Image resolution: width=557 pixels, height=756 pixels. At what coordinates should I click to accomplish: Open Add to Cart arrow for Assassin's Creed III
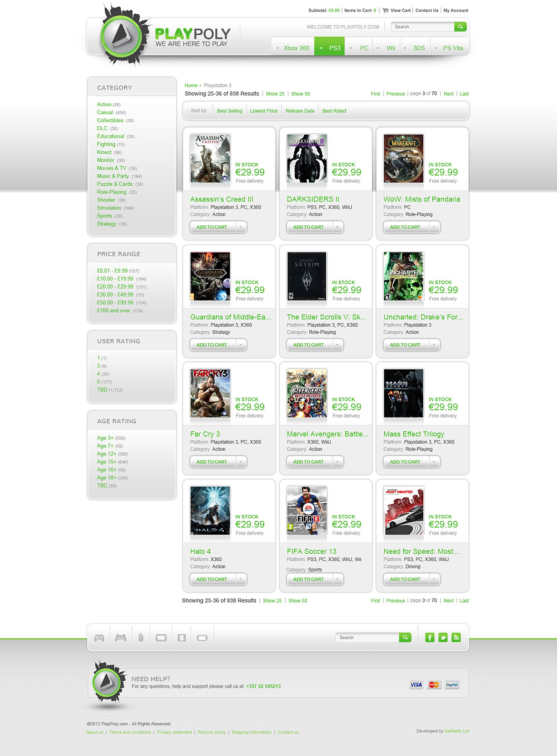point(241,227)
